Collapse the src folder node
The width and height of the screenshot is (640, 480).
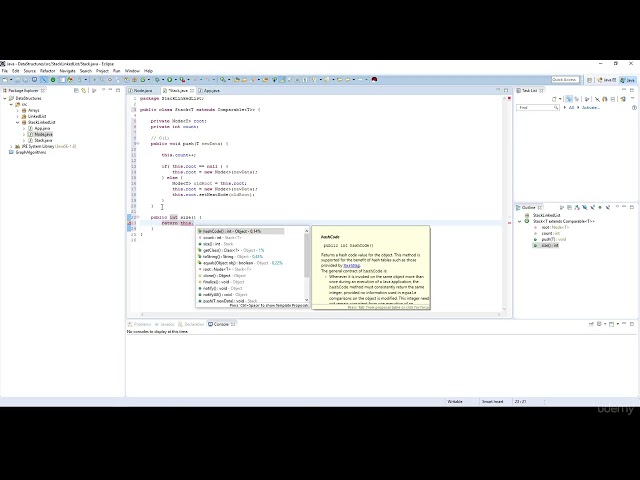tap(11, 104)
